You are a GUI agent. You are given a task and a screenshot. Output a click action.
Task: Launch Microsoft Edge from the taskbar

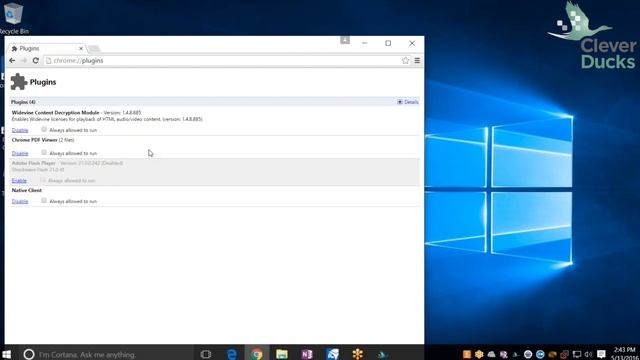(x=232, y=354)
